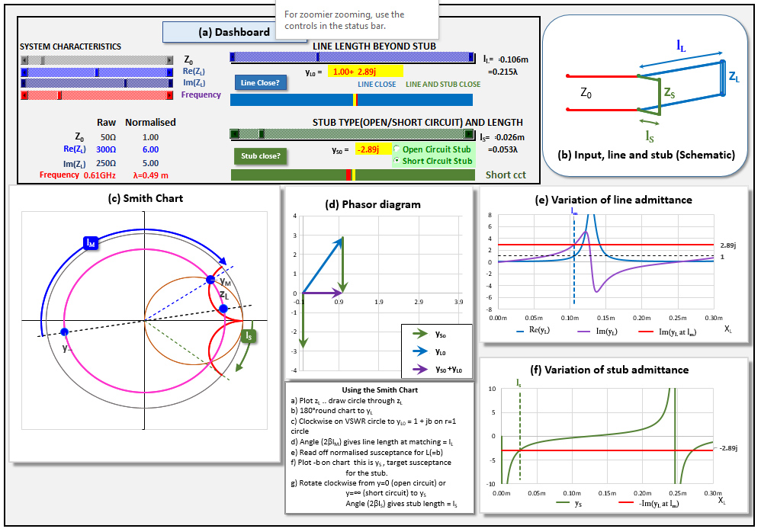Click left arrow of green stub length scrollbar
This screenshot has height=532, width=761.
(234, 134)
